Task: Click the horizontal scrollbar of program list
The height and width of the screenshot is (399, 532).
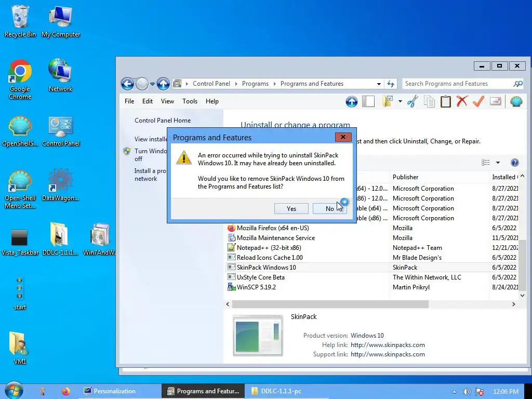Action: point(330,304)
